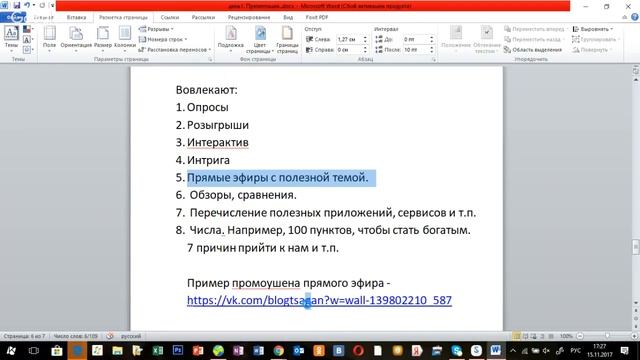This screenshot has height=360, width=640.
Task: Click Undo arrow in Quick Access Toolbar
Action: pyautogui.click(x=27, y=5)
